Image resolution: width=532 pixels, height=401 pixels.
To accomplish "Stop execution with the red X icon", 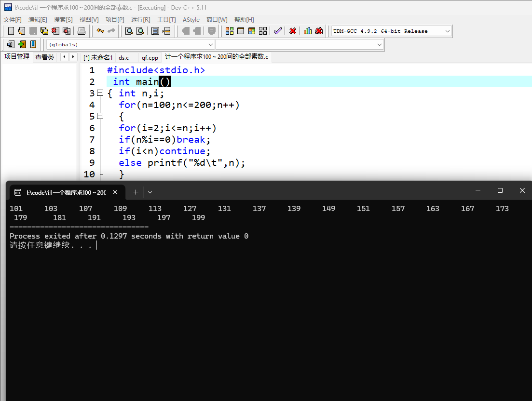I will (x=293, y=31).
